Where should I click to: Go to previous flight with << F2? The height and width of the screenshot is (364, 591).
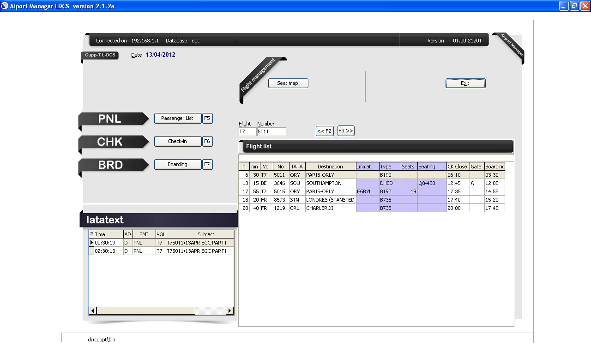[x=325, y=131]
